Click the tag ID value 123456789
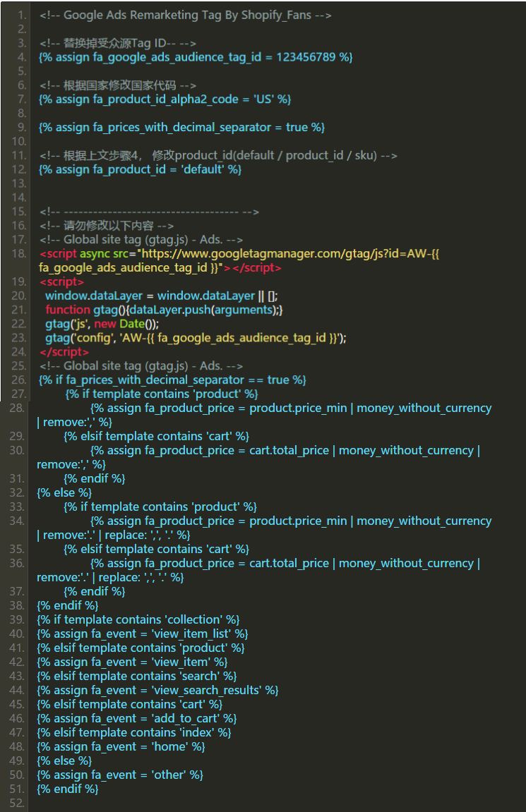 pyautogui.click(x=306, y=57)
